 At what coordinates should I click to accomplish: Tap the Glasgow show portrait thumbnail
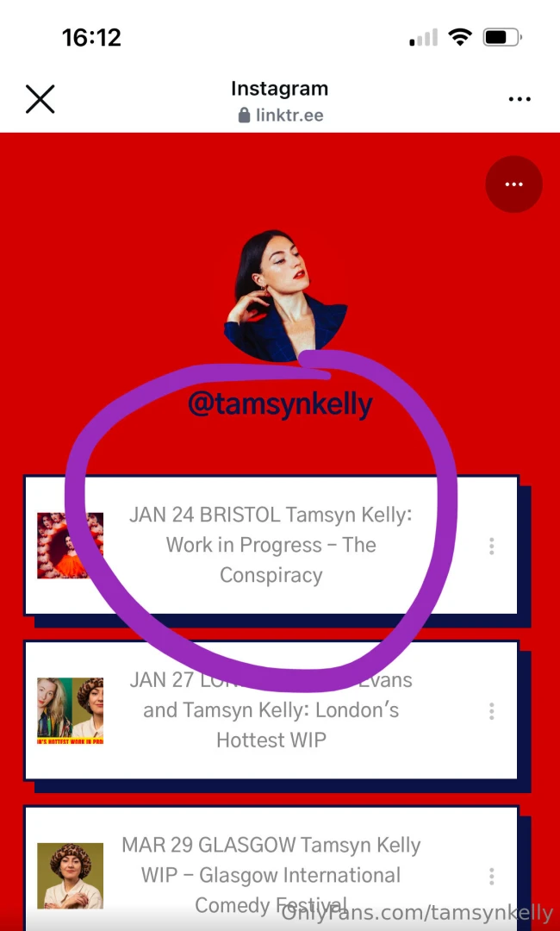(x=70, y=876)
